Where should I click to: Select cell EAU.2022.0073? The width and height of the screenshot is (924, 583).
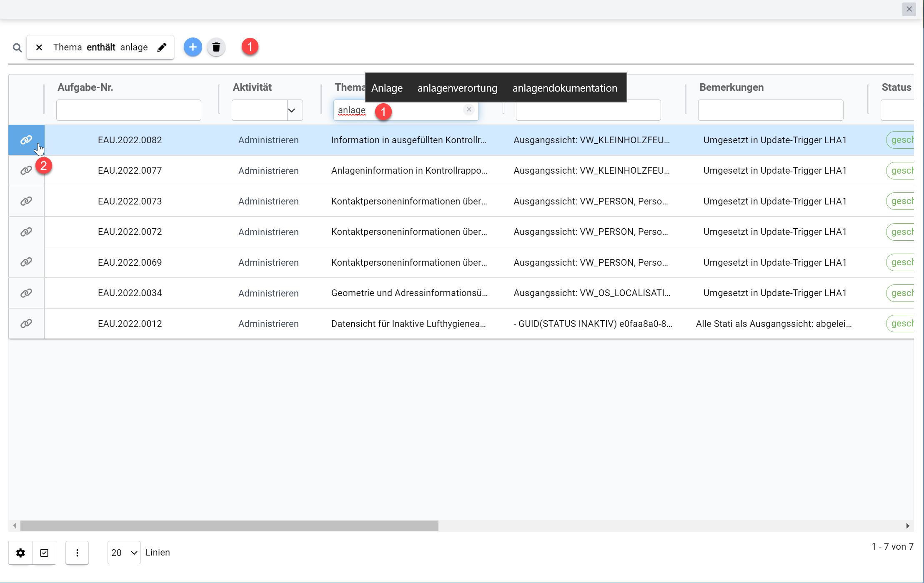click(130, 201)
